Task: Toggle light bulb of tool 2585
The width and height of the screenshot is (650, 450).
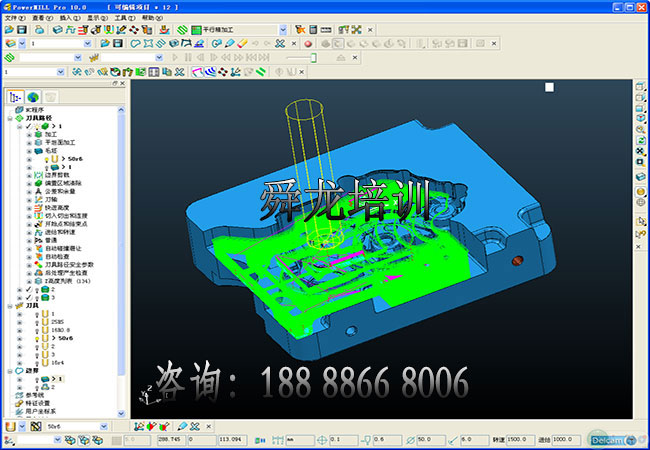Action: click(37, 322)
